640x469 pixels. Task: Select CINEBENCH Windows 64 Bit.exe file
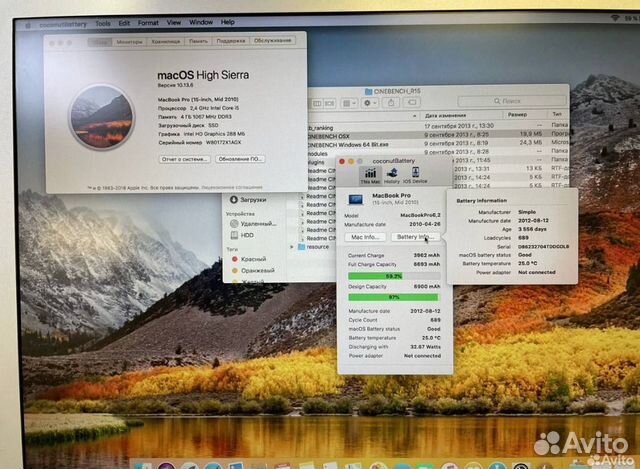point(438,144)
